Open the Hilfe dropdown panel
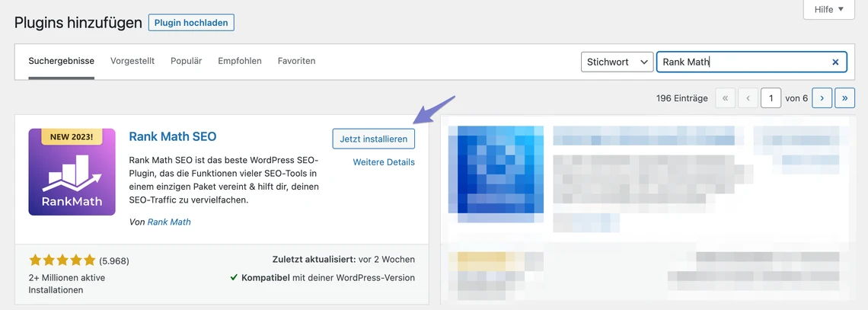Screen dimensions: 868x310 [x=829, y=10]
